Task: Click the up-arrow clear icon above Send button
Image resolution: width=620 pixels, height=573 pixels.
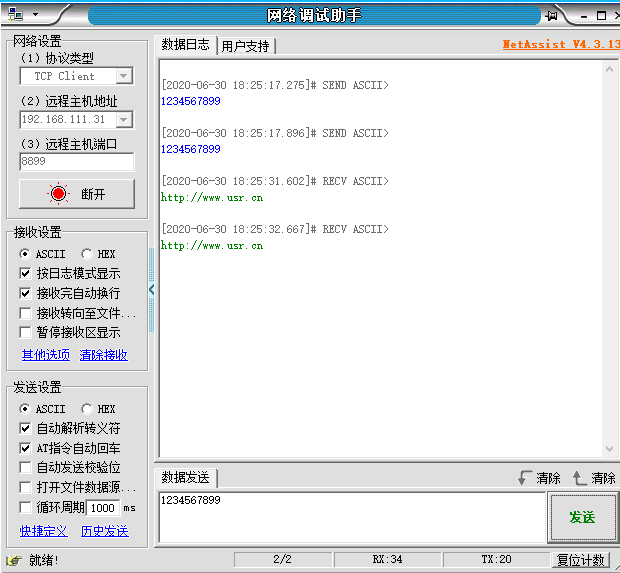Action: coord(579,478)
